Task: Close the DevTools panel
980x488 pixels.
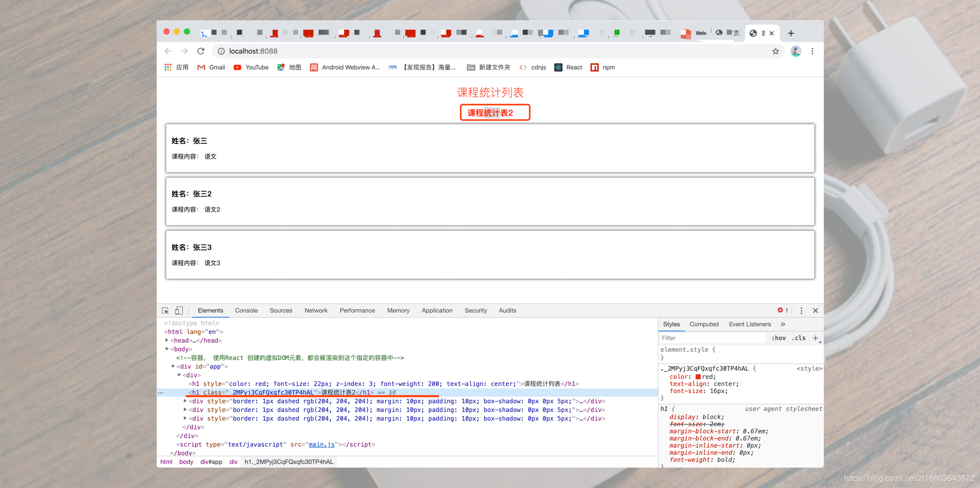Action: 816,311
